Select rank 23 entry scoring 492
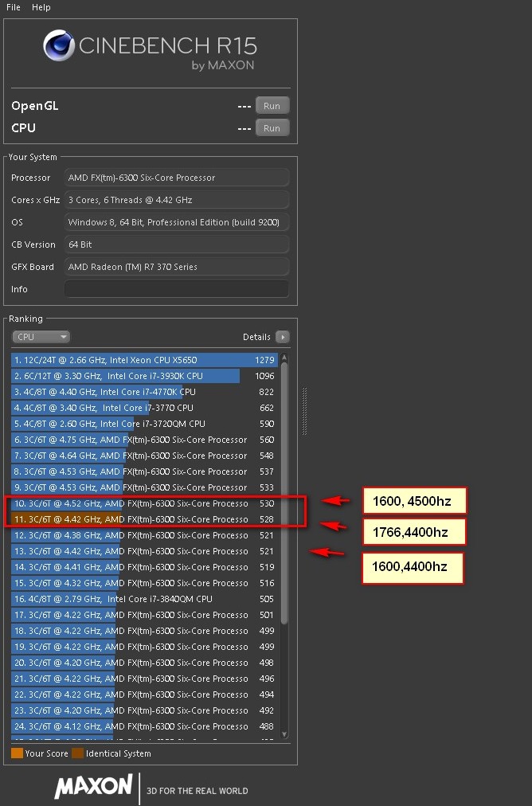This screenshot has width=532, height=806. (x=144, y=710)
